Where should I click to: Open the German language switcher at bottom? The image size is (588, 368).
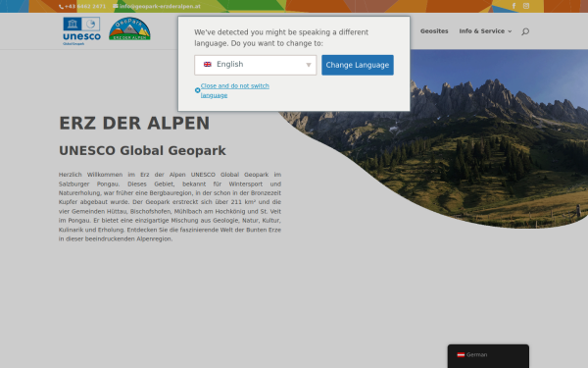[x=488, y=355]
